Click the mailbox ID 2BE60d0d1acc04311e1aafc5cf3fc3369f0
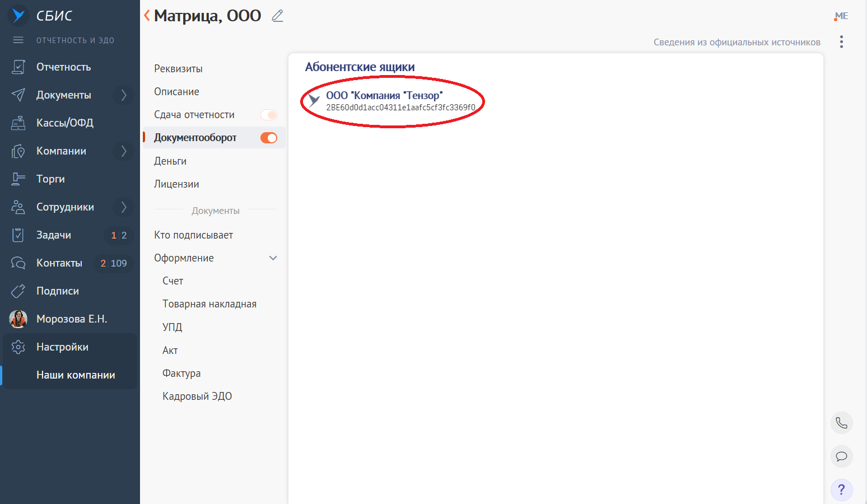 pos(400,108)
